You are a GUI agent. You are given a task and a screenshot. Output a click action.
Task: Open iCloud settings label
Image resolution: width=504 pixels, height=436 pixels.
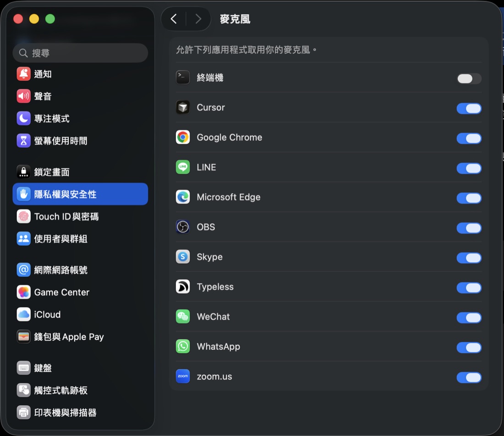[x=47, y=314]
